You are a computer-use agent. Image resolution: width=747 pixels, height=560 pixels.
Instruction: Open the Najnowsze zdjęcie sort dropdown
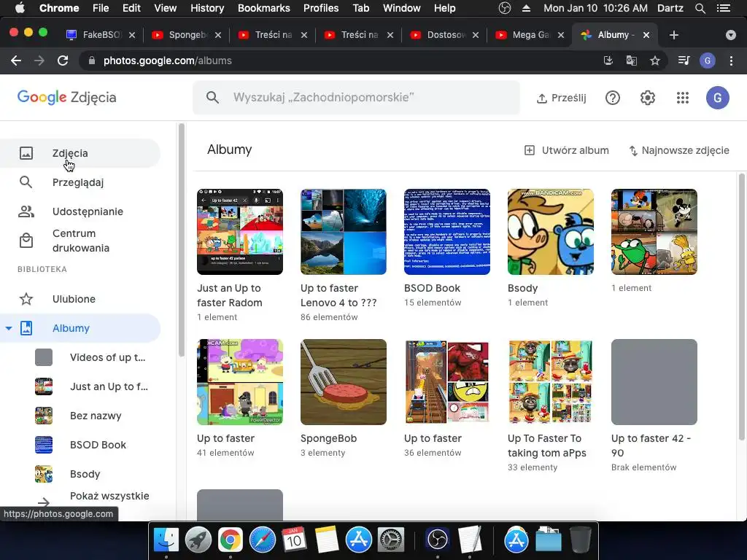pyautogui.click(x=679, y=150)
